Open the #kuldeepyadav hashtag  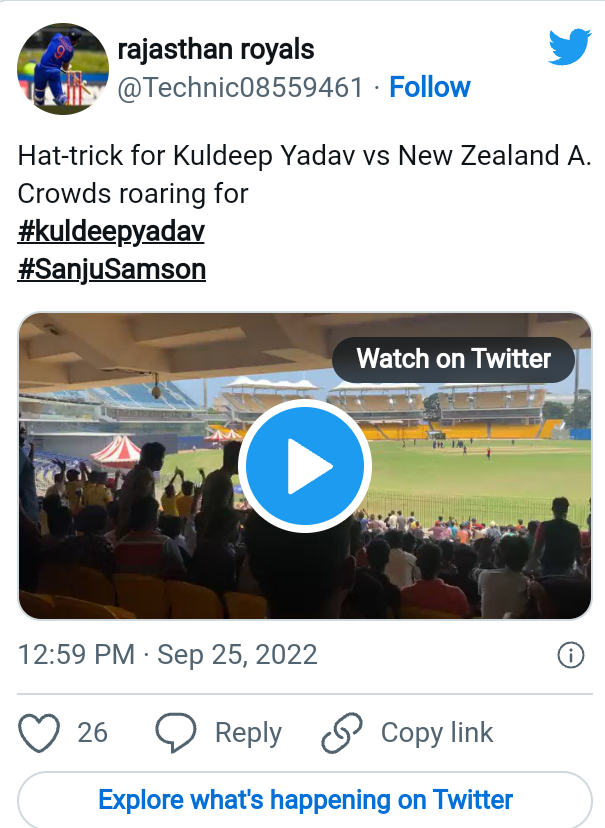click(111, 232)
